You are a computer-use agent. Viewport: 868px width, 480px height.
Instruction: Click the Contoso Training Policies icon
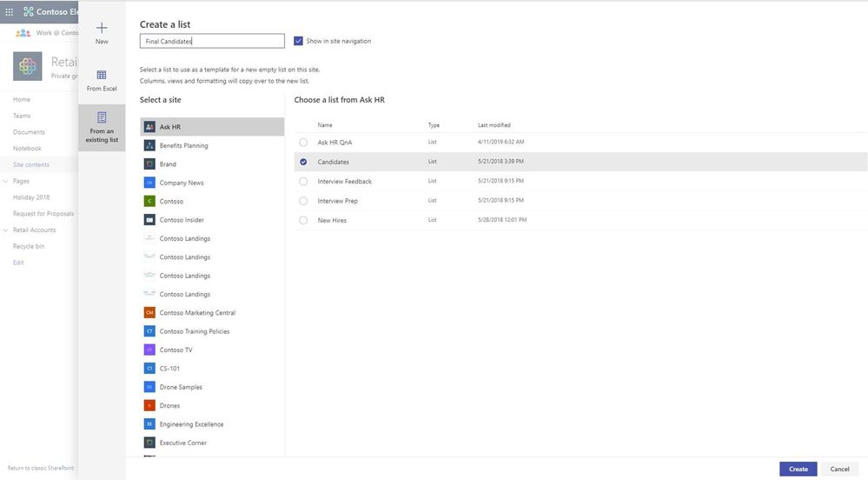[149, 331]
